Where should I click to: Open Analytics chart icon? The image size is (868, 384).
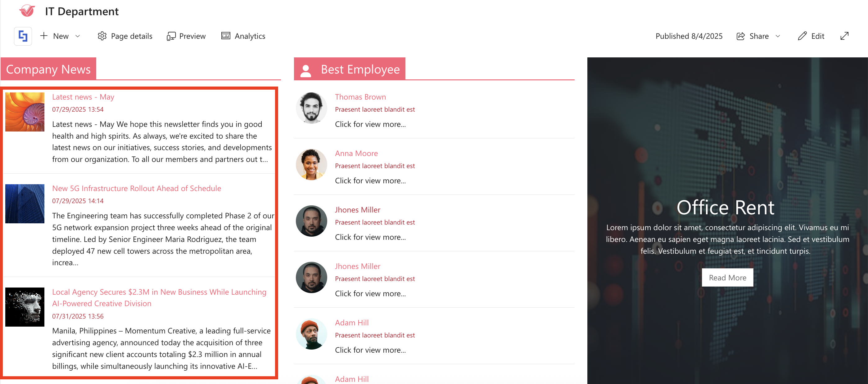(225, 36)
